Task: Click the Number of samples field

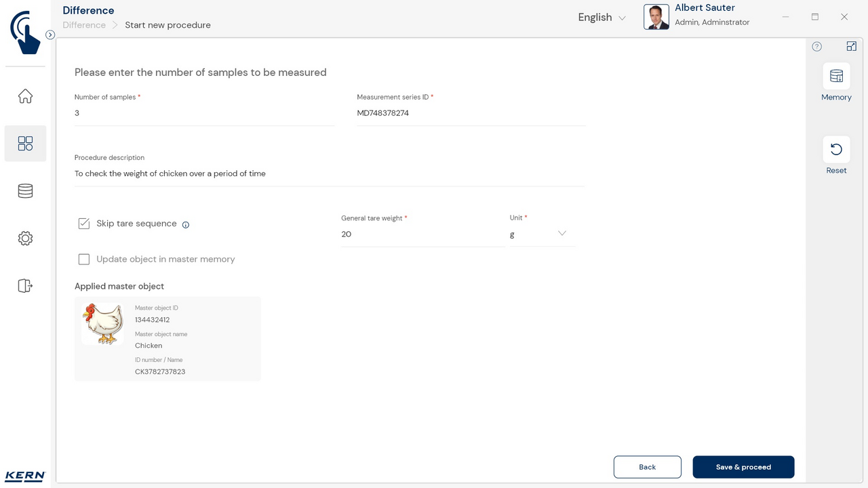Action: [203, 113]
